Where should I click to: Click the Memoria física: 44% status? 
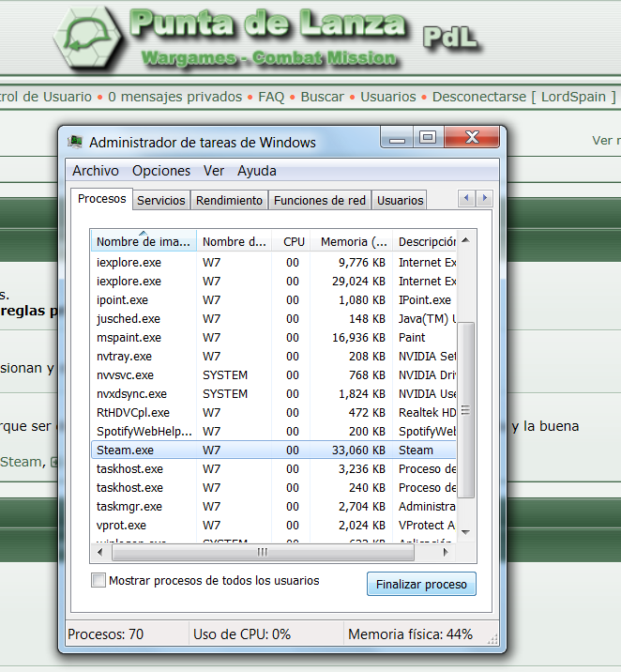click(410, 634)
